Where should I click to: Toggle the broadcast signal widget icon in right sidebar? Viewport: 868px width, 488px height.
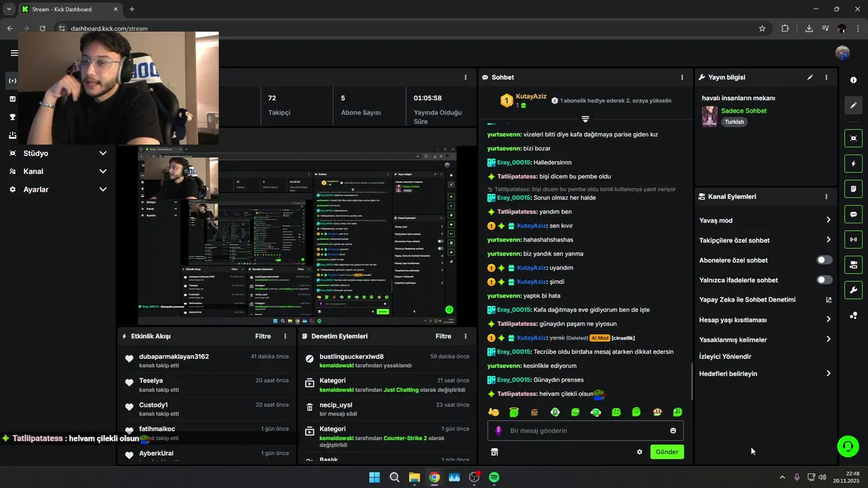click(x=853, y=239)
